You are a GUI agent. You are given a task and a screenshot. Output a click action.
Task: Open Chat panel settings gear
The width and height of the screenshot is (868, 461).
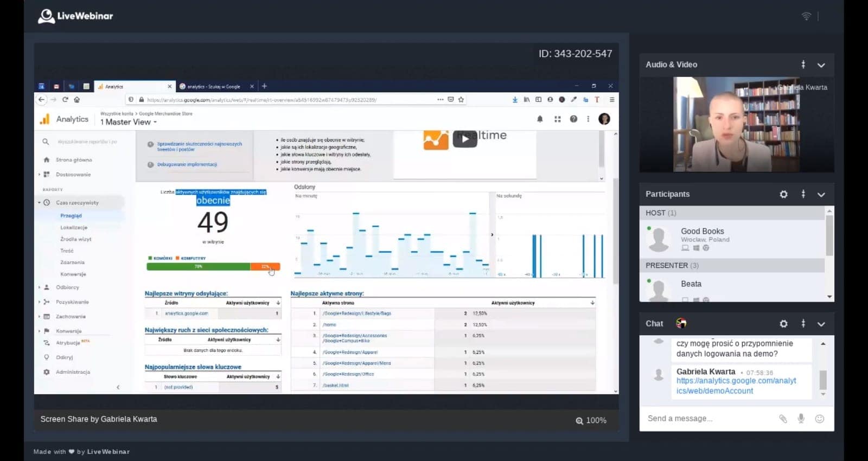(783, 324)
